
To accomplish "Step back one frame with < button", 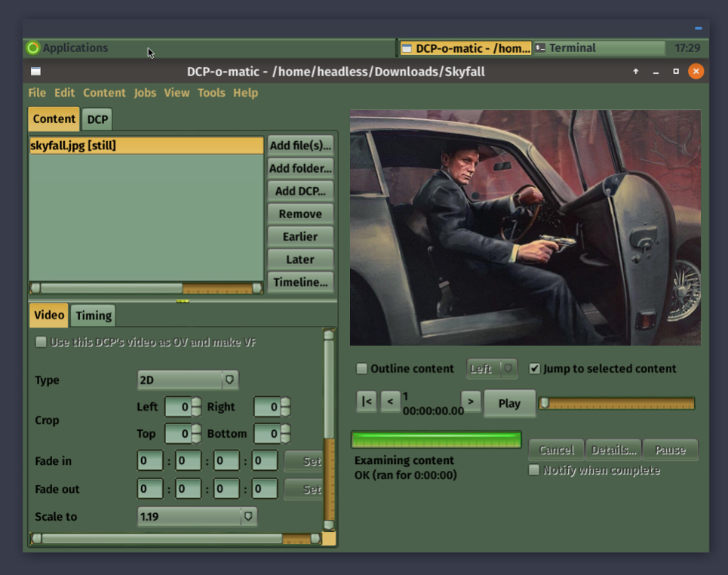I will click(x=390, y=401).
